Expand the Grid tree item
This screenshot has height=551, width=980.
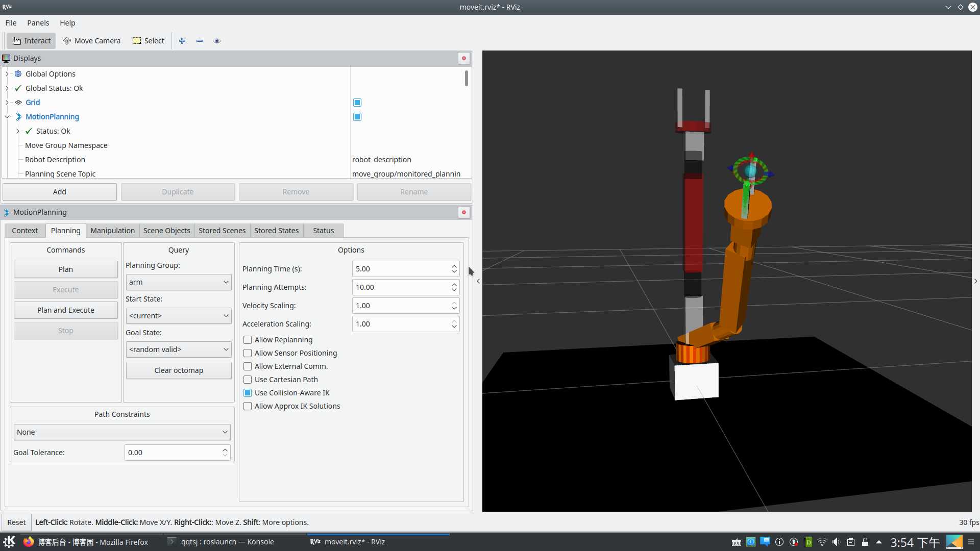7,103
